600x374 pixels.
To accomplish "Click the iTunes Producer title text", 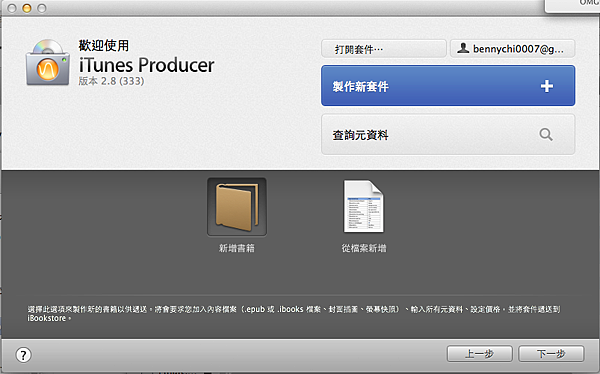I will click(x=147, y=65).
